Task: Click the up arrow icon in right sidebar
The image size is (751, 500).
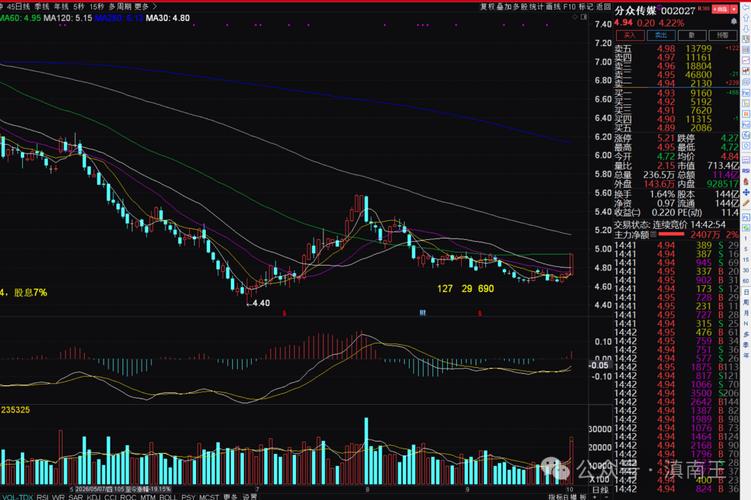Action: coord(746,18)
